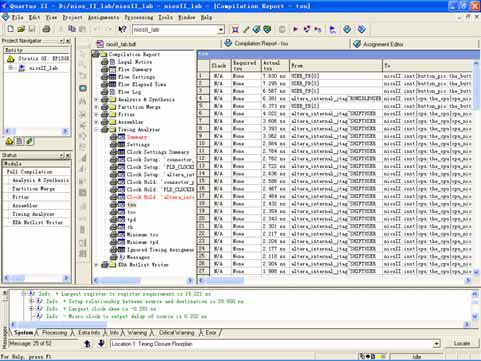Image resolution: width=481 pixels, height=361 pixels.
Task: Select the tpd report item
Action: (131, 220)
